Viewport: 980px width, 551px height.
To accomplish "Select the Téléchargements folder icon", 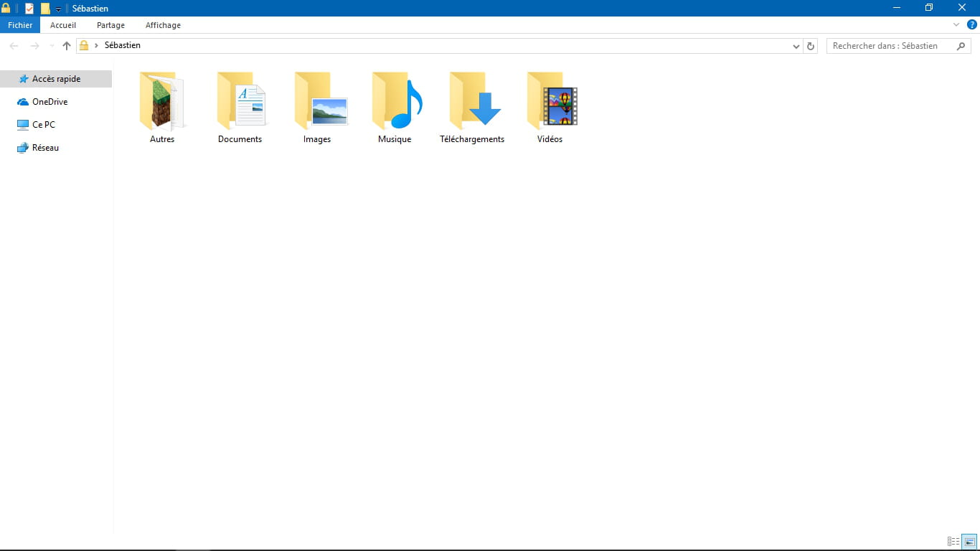I will tap(475, 100).
